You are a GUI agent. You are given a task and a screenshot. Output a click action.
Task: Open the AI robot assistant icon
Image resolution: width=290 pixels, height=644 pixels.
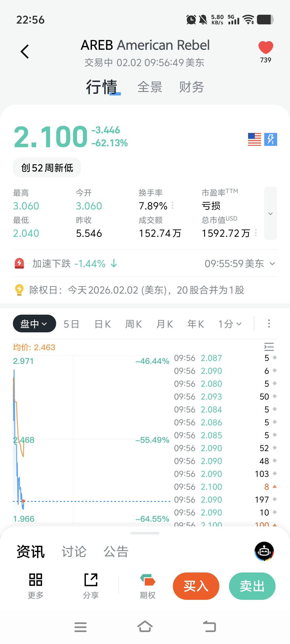click(264, 551)
